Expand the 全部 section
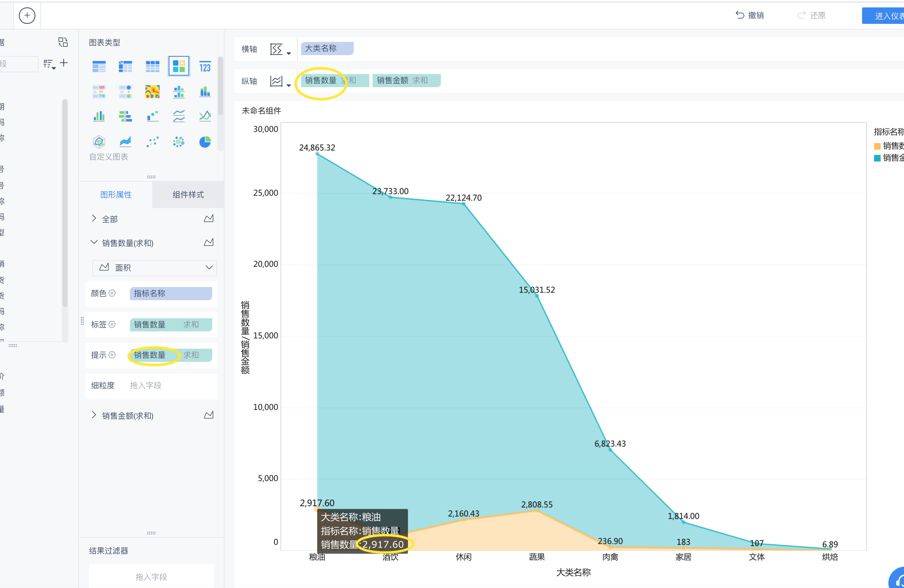 (94, 218)
